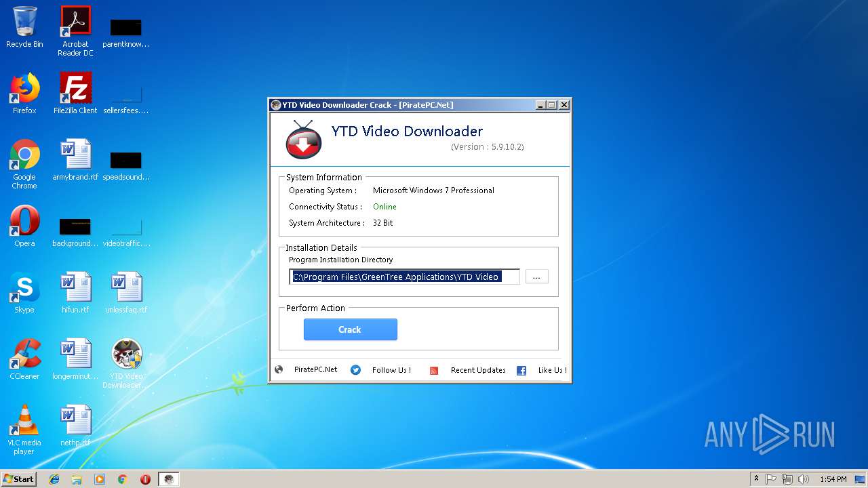Click the Show desktop button

861,479
